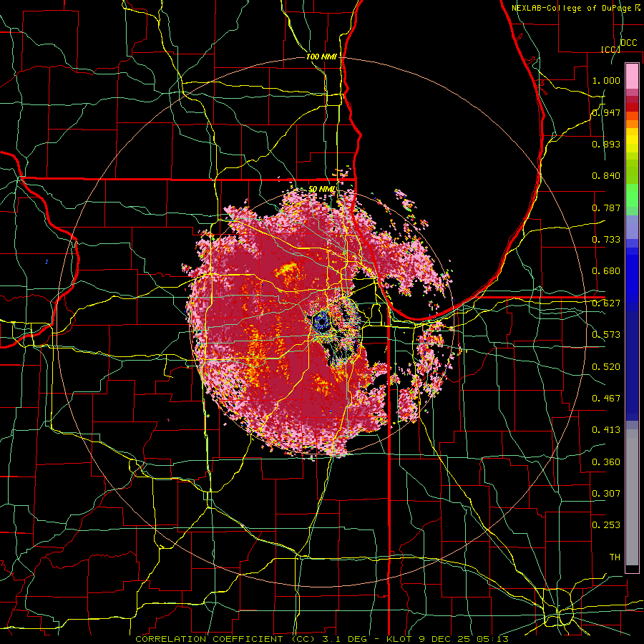Viewport: 644px width, 644px height.
Task: Pick the gray segment of the color bar
Action: tap(632, 497)
